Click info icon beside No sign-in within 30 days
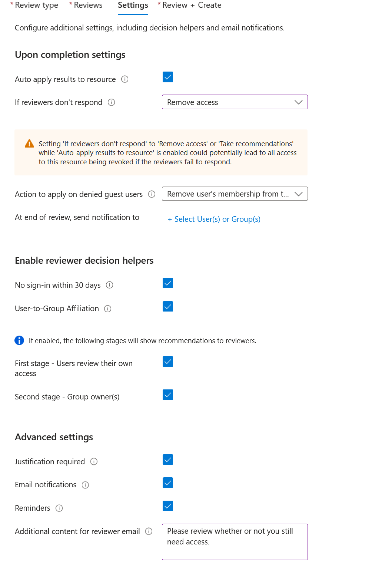The image size is (392, 583). (110, 285)
